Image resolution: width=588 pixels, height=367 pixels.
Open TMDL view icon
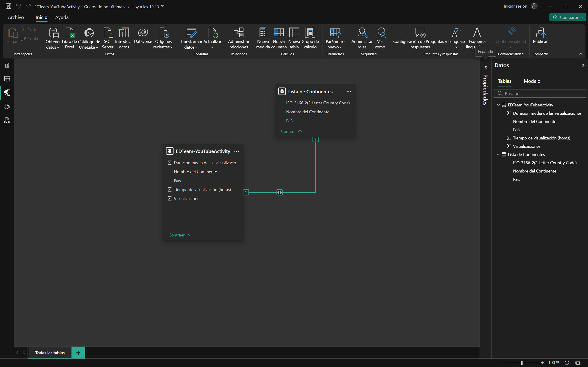tap(7, 120)
